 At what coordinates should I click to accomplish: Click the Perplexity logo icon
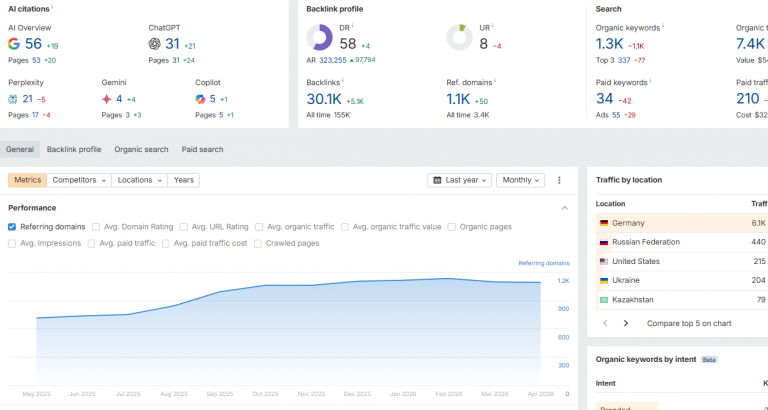coord(13,99)
